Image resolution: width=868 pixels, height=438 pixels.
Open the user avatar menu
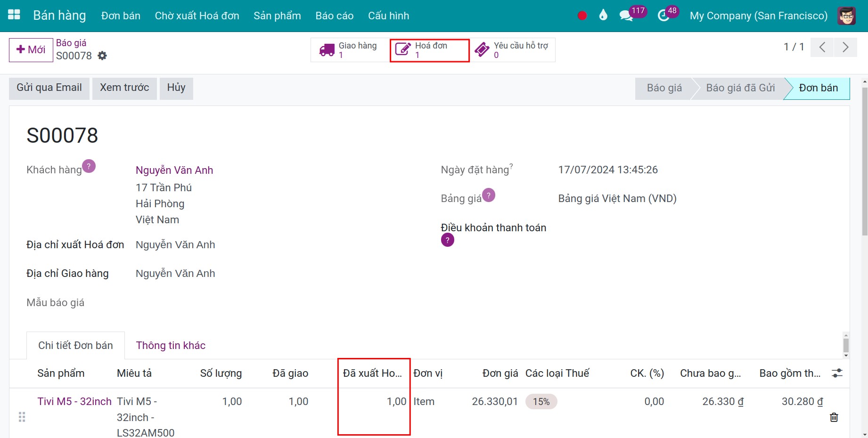point(847,16)
